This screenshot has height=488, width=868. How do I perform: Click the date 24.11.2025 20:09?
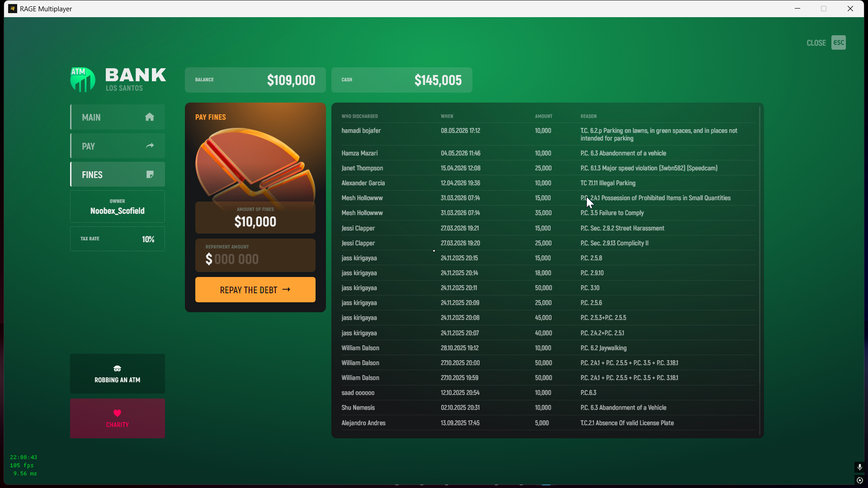coord(460,303)
